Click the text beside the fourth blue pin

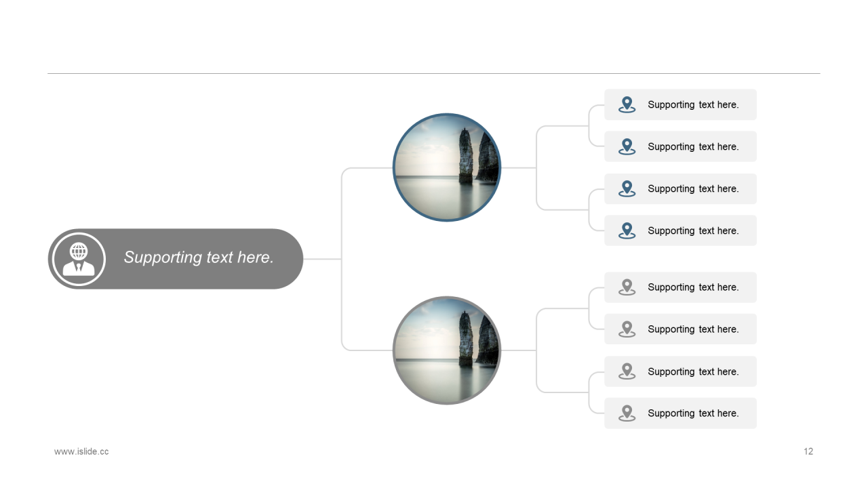tap(693, 230)
